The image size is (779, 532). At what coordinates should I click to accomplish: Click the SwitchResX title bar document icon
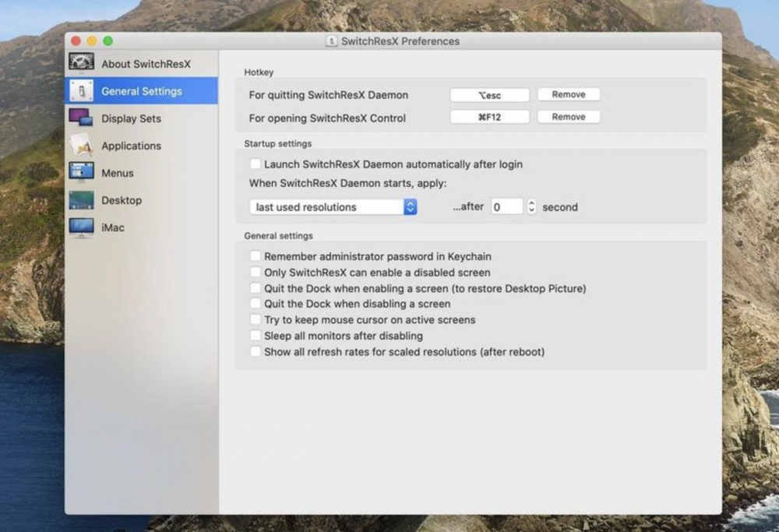[x=331, y=41]
